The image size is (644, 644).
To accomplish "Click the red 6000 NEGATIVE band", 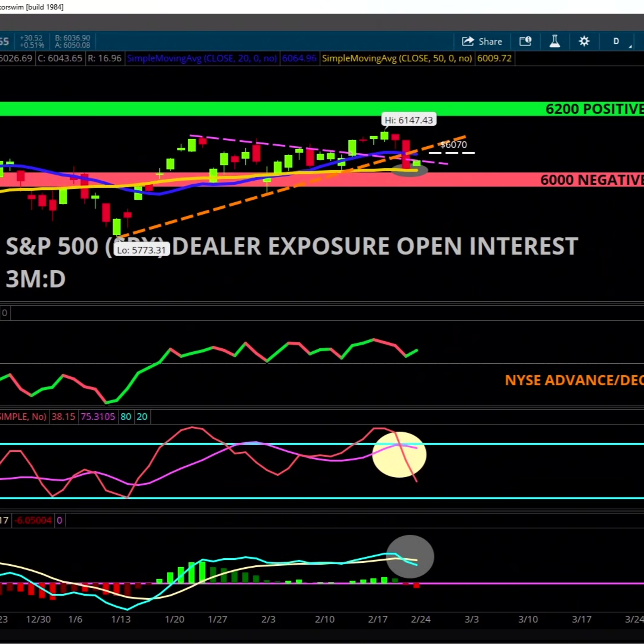I will pos(322,180).
